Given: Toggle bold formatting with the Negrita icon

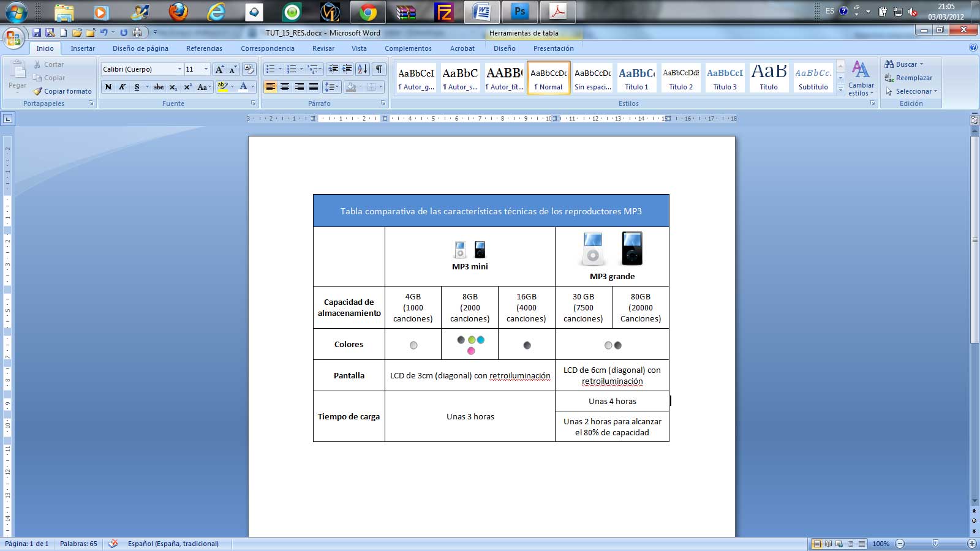Looking at the screenshot, I should click(108, 86).
